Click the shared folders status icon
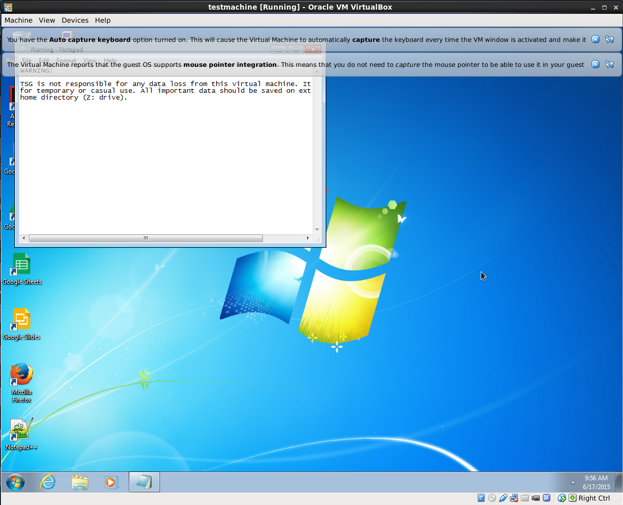623x505 pixels. coord(525,498)
